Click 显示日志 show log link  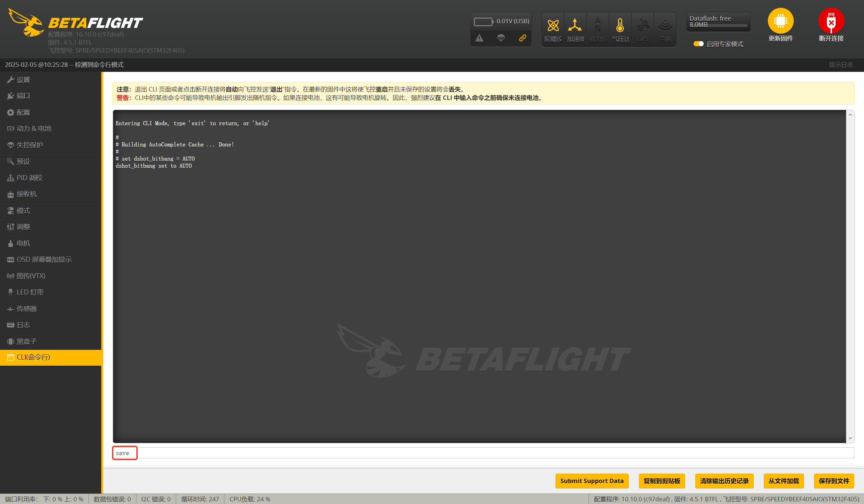(x=841, y=65)
